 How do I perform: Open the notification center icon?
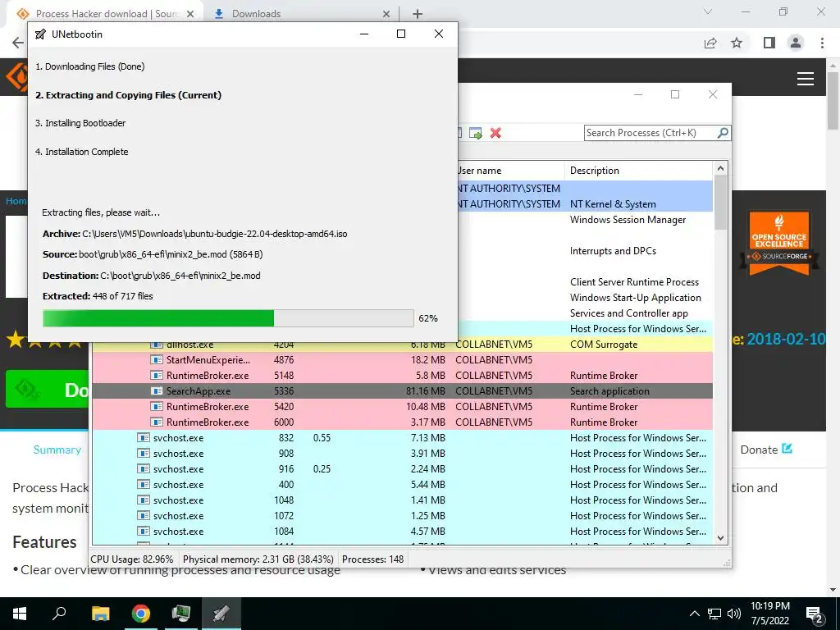[x=815, y=614]
